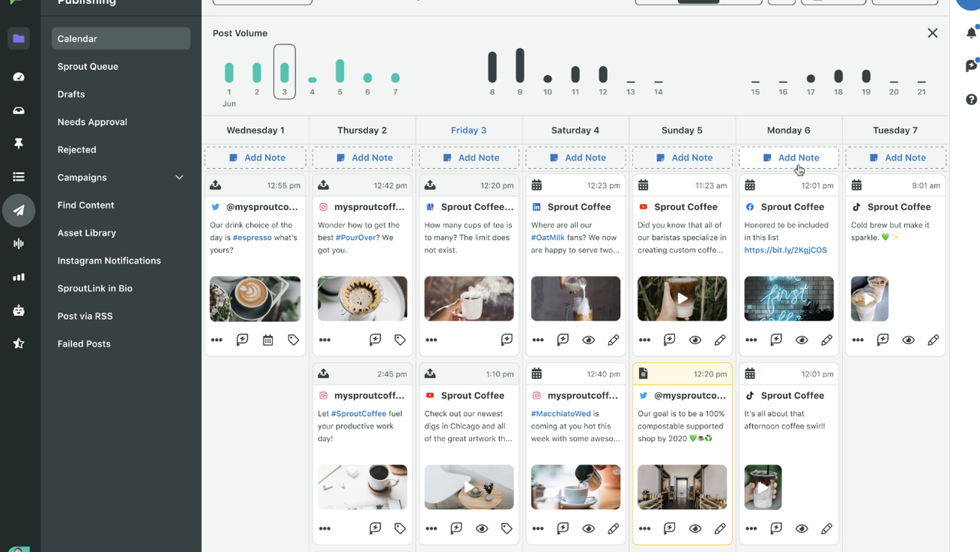Open the more options menu on Friday's tea post
Viewport: 980px width, 552px height.
431,340
